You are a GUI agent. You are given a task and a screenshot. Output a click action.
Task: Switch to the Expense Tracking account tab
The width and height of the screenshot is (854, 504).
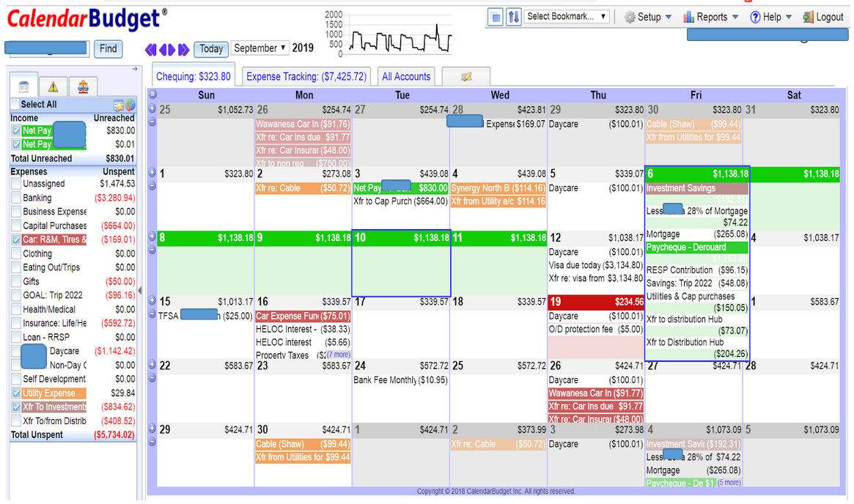[x=306, y=76]
